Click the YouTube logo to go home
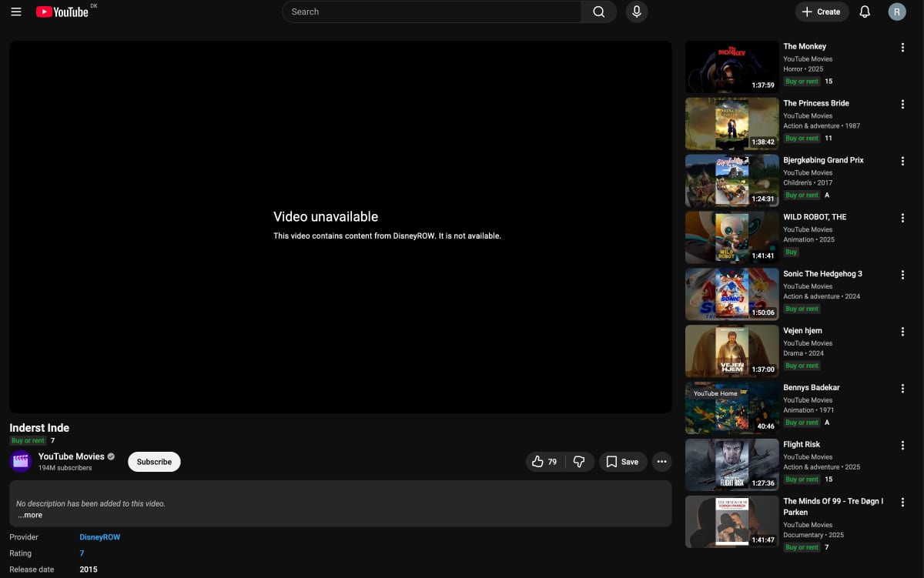This screenshot has width=924, height=578. (64, 12)
